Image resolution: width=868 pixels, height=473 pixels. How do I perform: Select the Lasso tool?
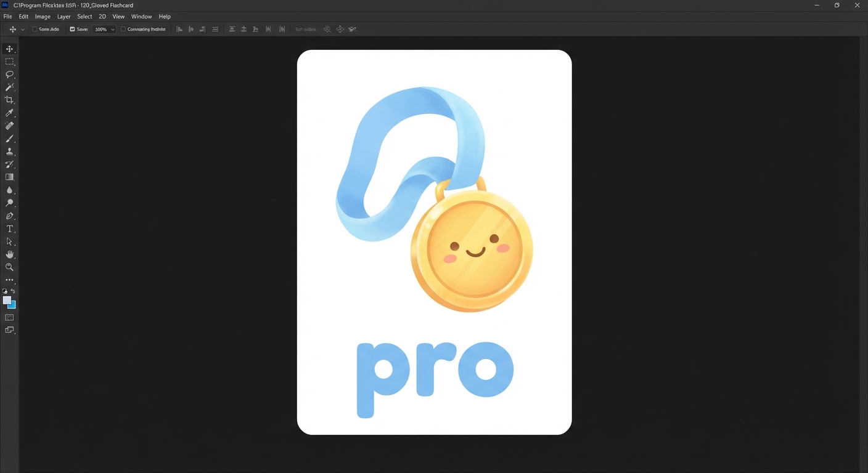pyautogui.click(x=9, y=75)
